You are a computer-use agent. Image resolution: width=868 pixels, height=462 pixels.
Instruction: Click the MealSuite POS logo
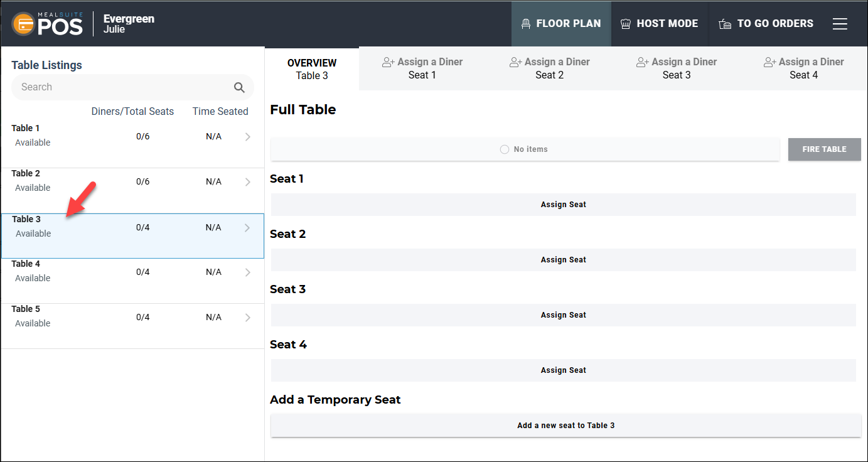[x=48, y=24]
